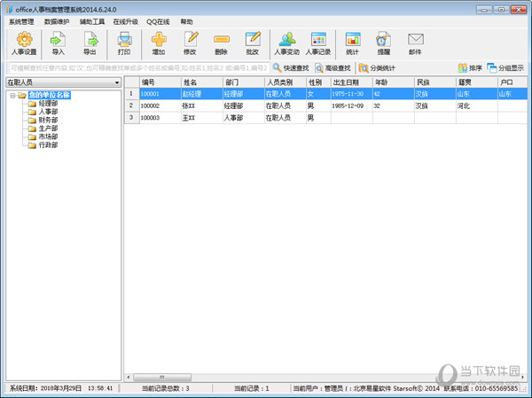The width and height of the screenshot is (532, 398).
Task: Click the 邮件 mail icon
Action: (415, 43)
